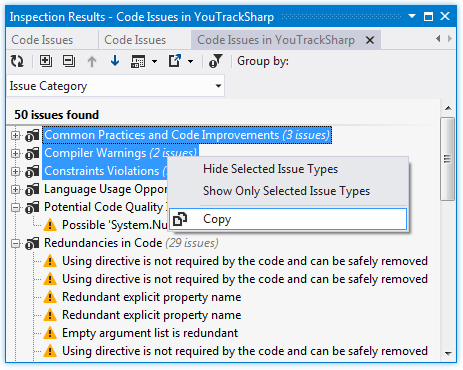Choose Show Only Selected Issue Types
This screenshot has height=370, width=463.
click(288, 191)
